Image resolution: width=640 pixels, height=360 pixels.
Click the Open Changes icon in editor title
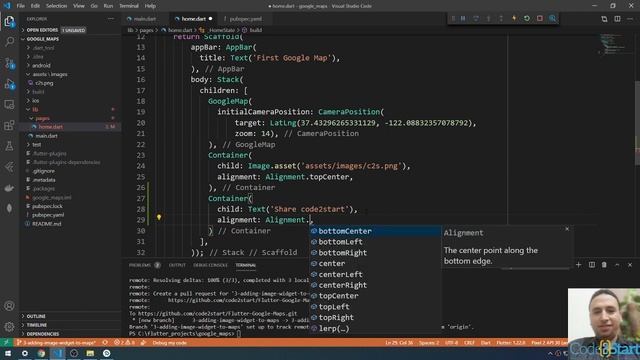coord(604,19)
